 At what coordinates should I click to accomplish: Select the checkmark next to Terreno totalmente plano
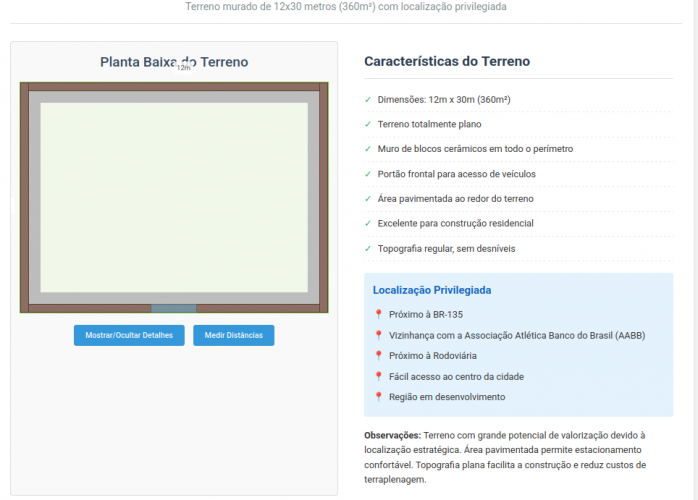(368, 124)
